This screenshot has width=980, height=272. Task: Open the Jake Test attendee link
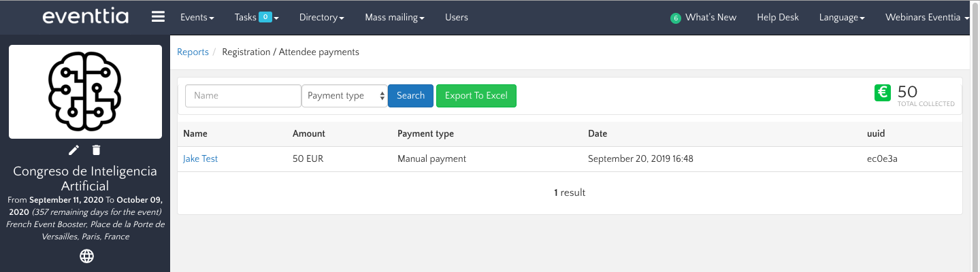(200, 159)
